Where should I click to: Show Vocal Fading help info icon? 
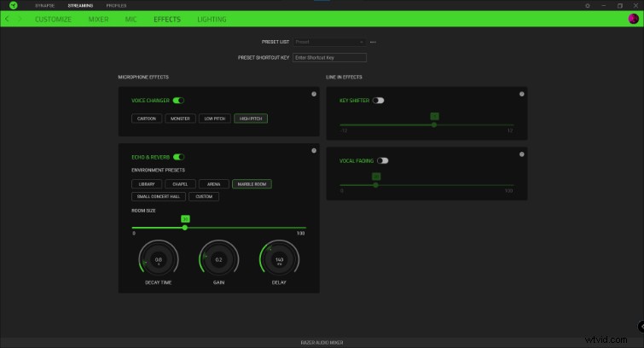pyautogui.click(x=522, y=154)
